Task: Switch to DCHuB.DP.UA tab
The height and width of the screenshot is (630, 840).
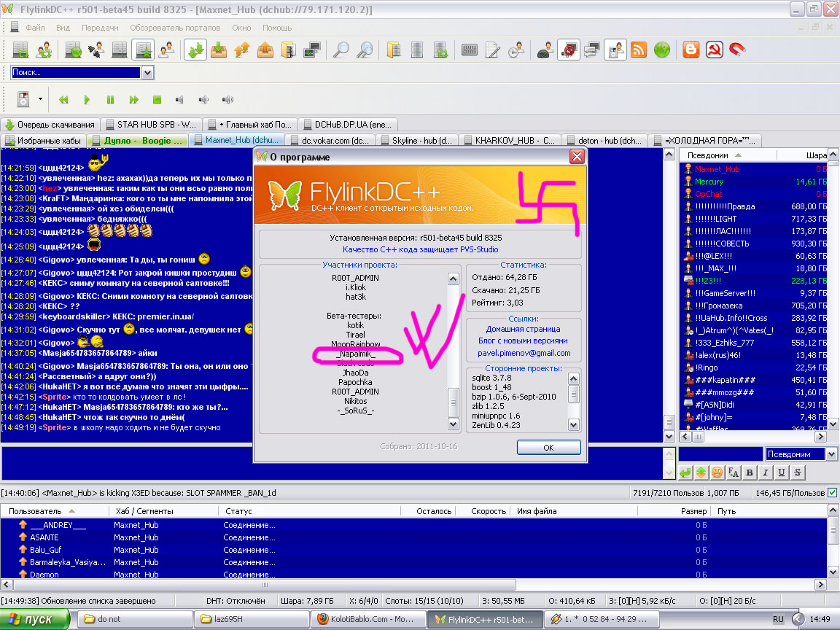Action: click(349, 124)
